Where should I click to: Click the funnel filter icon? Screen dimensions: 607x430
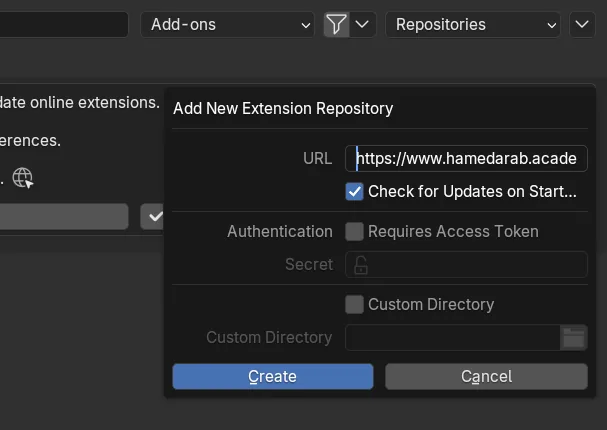click(336, 24)
